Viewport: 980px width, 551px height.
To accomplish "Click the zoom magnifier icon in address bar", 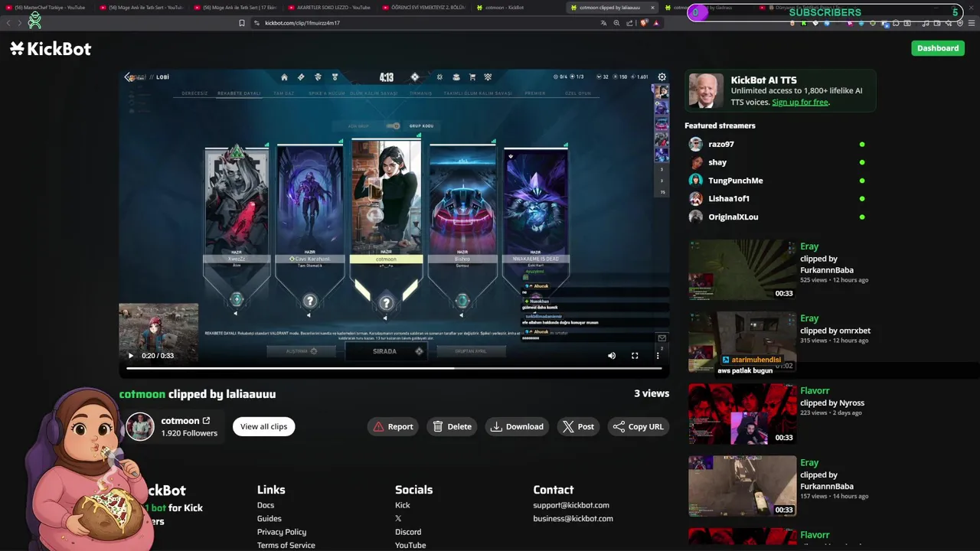I will point(616,23).
